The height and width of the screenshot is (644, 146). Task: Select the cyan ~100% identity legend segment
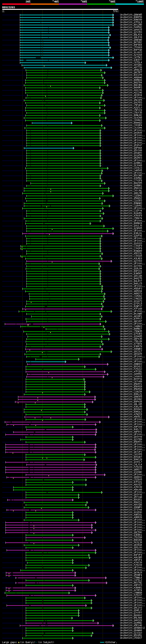coord(130,4)
